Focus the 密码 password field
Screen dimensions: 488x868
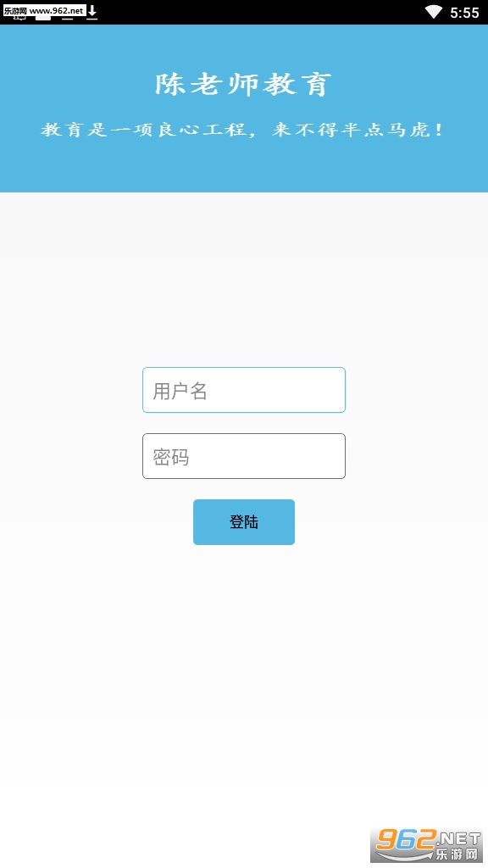click(244, 455)
